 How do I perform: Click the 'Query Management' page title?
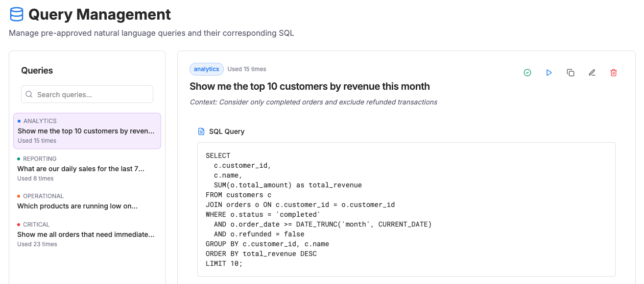pyautogui.click(x=99, y=14)
